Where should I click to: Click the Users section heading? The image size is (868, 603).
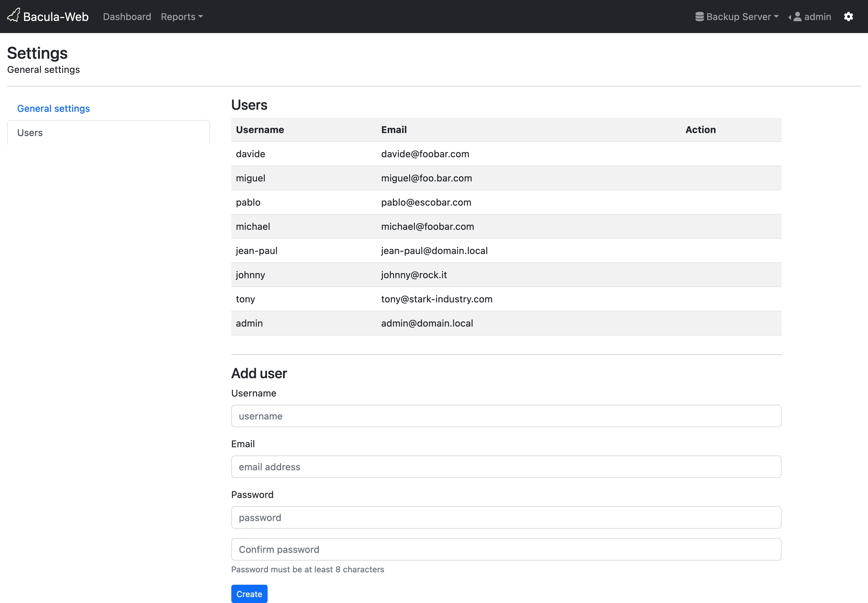click(249, 105)
